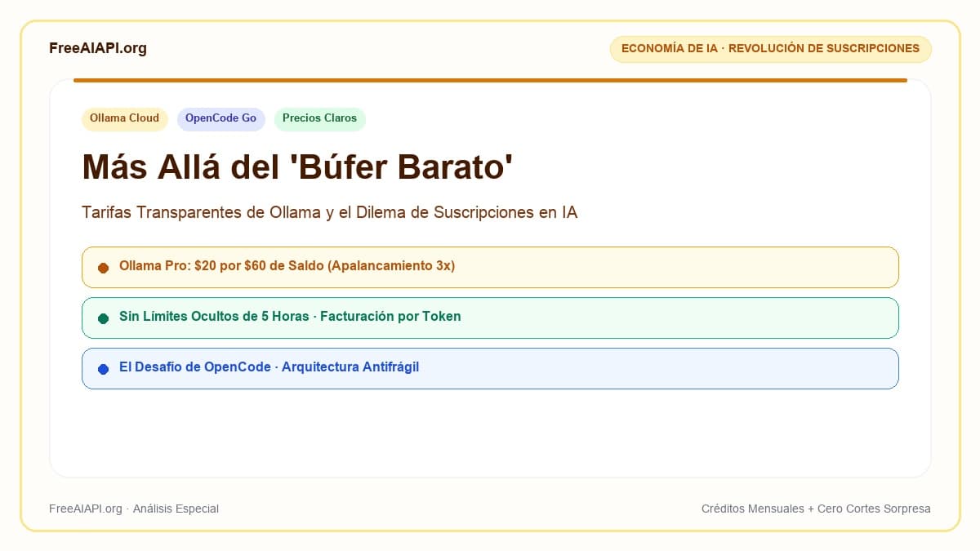Select the Ollama Cloud tag

point(125,118)
